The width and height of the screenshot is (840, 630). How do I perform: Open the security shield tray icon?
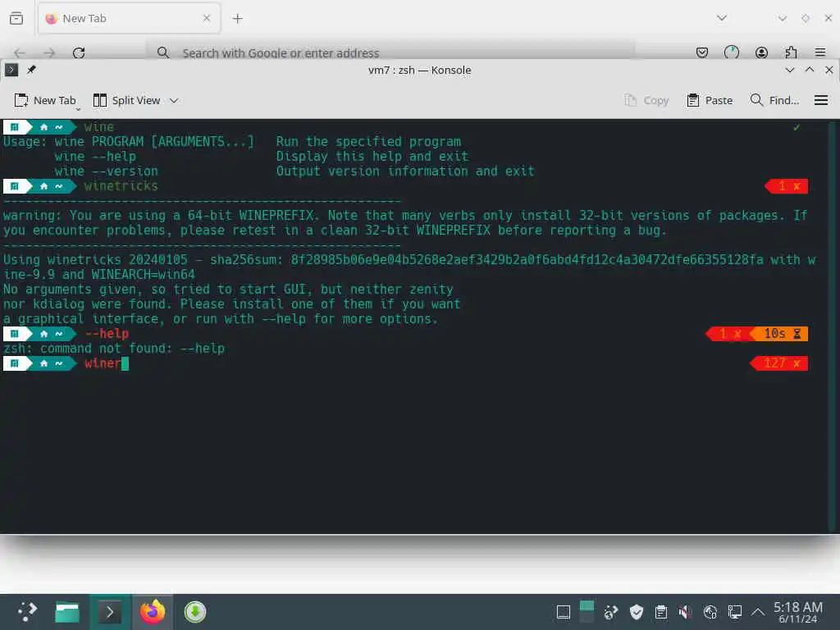(636, 612)
